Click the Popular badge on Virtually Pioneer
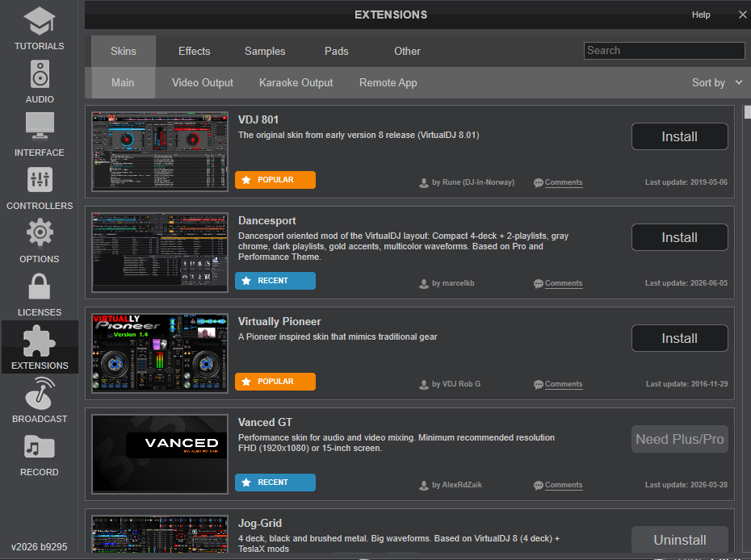751x560 pixels. [275, 382]
